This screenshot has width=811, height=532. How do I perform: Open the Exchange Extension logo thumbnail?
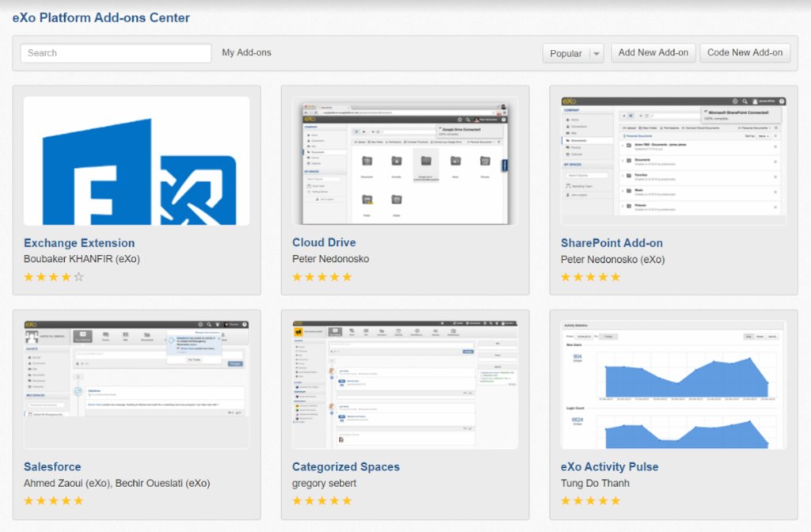(136, 161)
